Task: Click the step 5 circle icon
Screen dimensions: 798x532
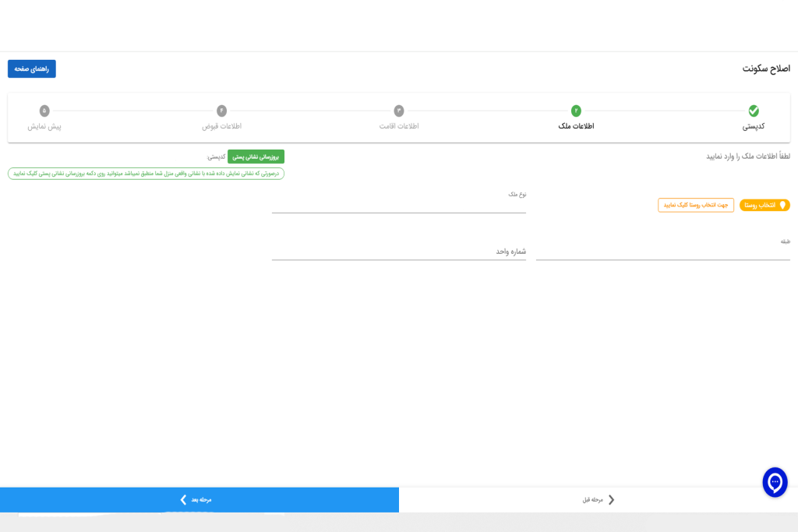Action: tap(44, 111)
